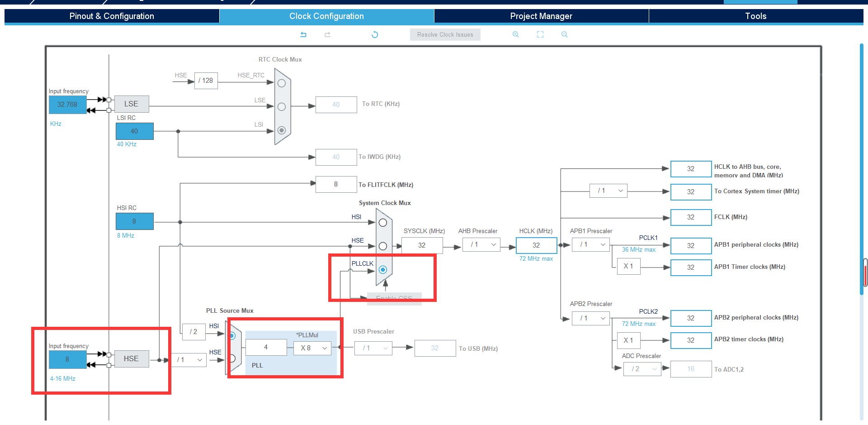Select HSE input in PLL Source Mux
This screenshot has height=425, width=868.
point(232,358)
